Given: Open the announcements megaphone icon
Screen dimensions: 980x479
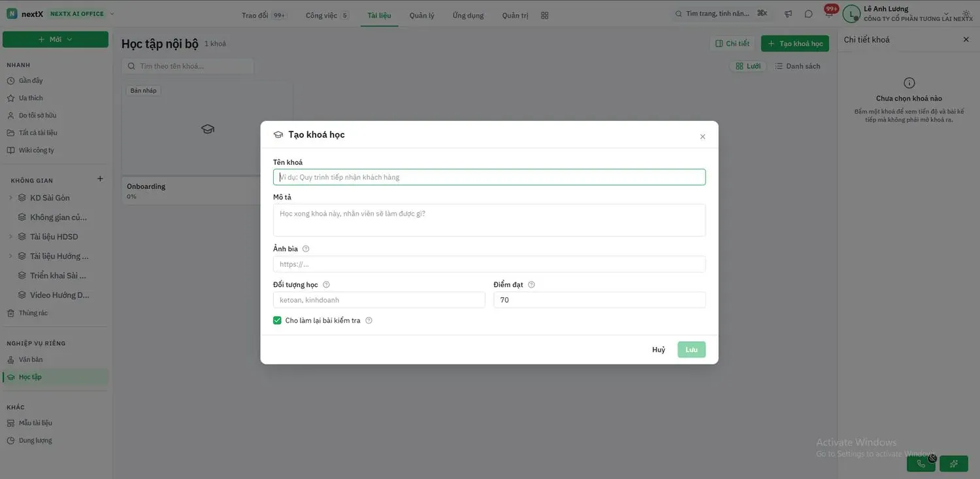Looking at the screenshot, I should click(x=789, y=14).
